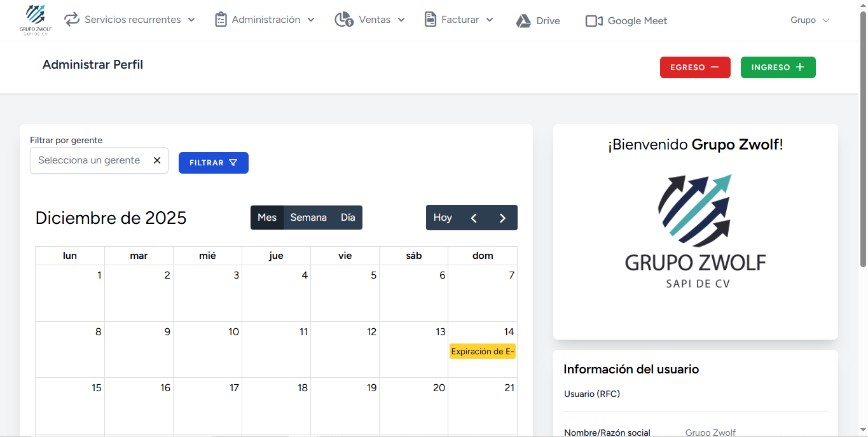Click the red EGRESO button

695,67
